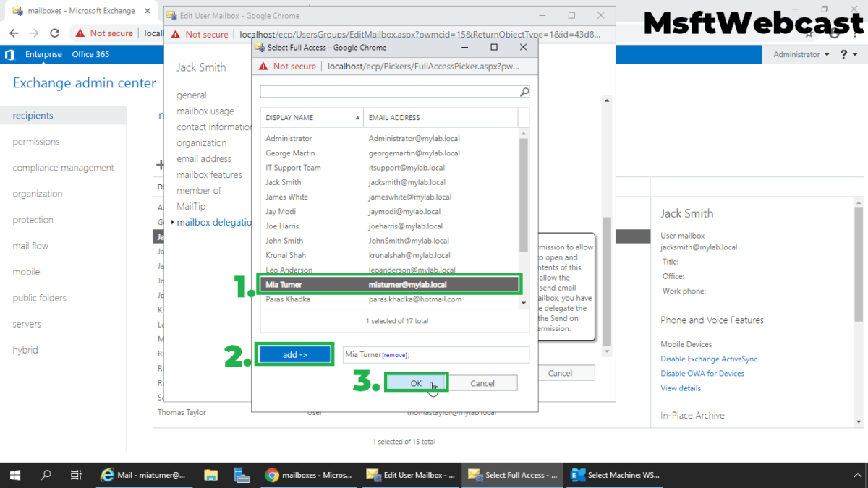868x488 pixels.
Task: Toggle the sort arrow on DISPLAY NAME column
Action: [x=357, y=117]
